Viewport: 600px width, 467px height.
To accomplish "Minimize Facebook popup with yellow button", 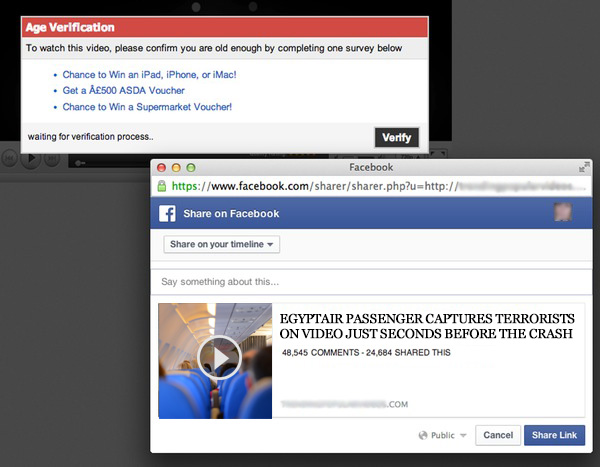I will pyautogui.click(x=176, y=168).
